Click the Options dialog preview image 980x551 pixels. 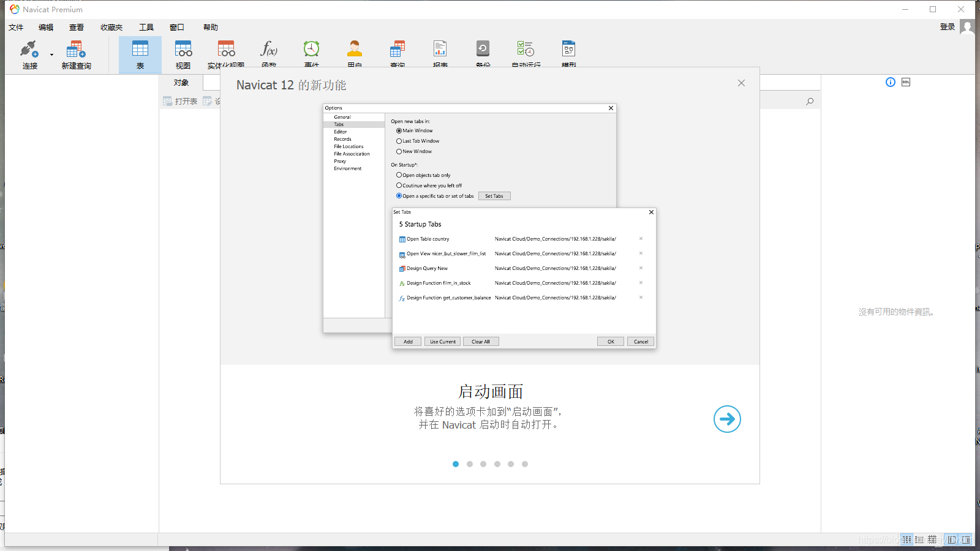[489, 227]
